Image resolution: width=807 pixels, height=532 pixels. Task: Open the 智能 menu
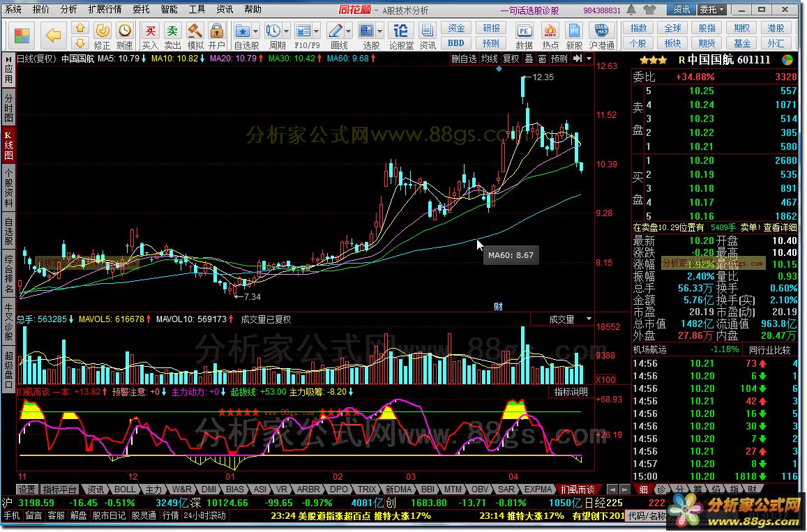click(168, 9)
